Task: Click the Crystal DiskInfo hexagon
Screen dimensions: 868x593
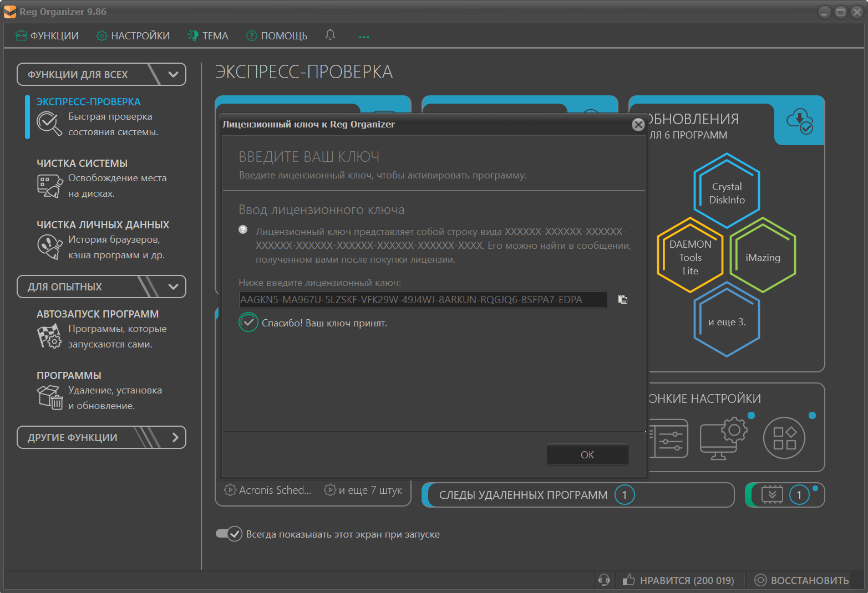Action: (727, 192)
